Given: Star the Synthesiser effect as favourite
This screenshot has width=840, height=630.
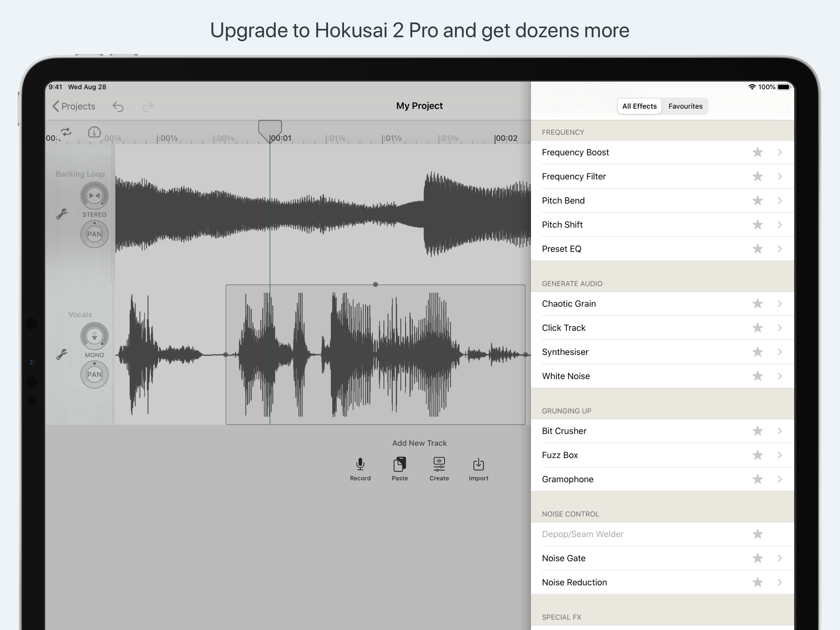Looking at the screenshot, I should 757,352.
